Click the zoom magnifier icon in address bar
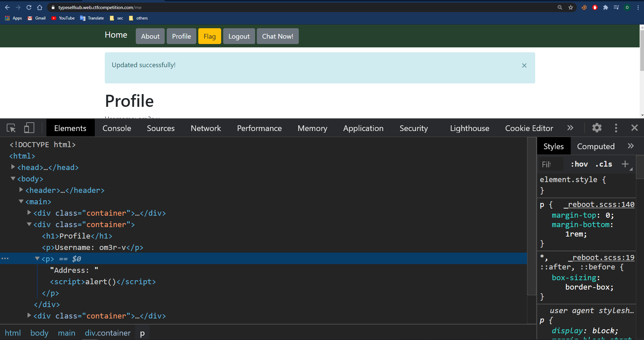Screen dimensions: 644x340 (560, 7)
